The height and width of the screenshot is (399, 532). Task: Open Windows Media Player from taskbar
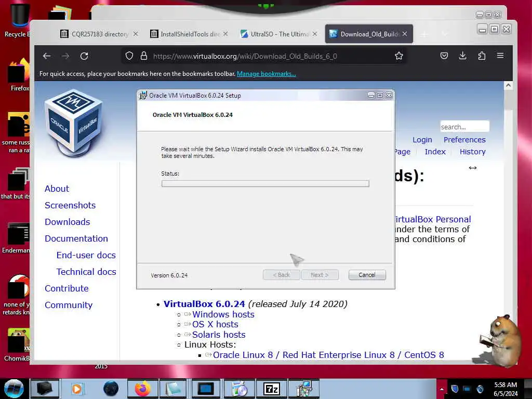(x=77, y=389)
